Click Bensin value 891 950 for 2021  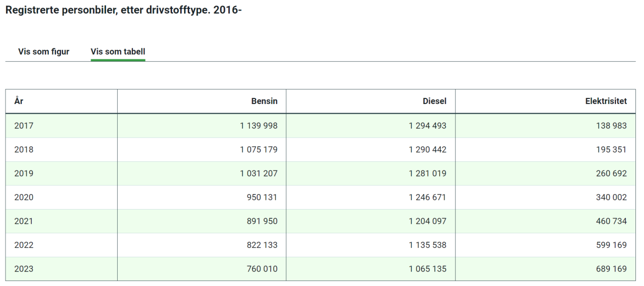[x=262, y=221]
